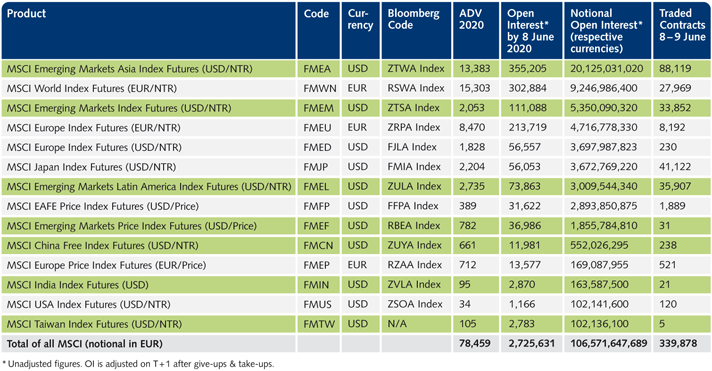Click RBEA Index Bloomberg code
Image resolution: width=712 pixels, height=371 pixels.
(414, 226)
